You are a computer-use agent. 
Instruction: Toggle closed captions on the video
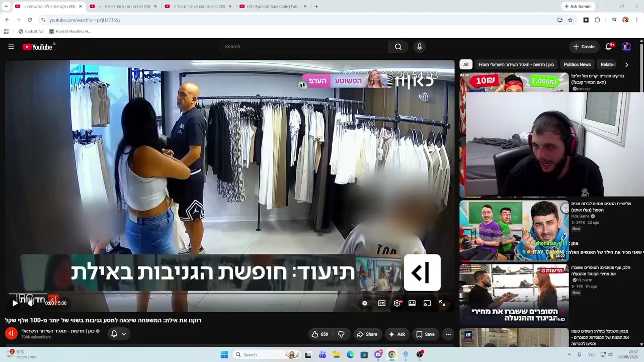pos(382,303)
